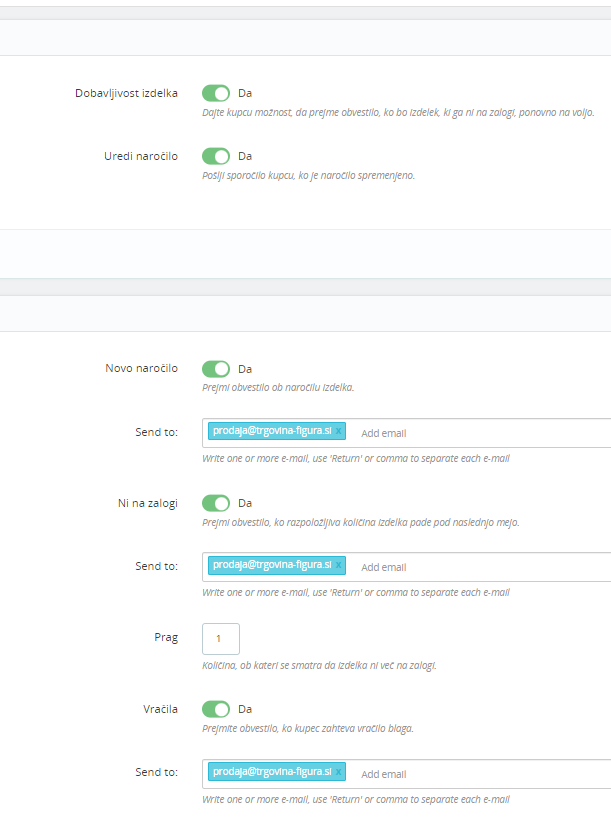Disable the Uredi naročilo switch
Screen dimensions: 611x839
216,156
